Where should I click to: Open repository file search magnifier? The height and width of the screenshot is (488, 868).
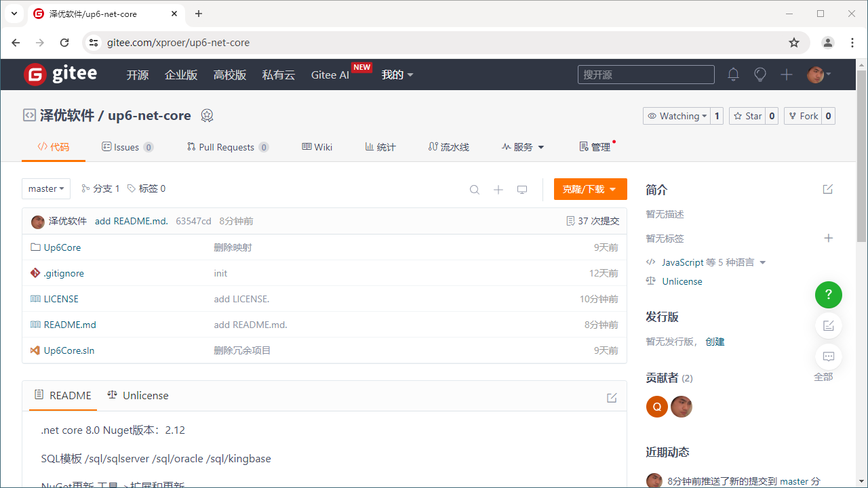pyautogui.click(x=475, y=190)
